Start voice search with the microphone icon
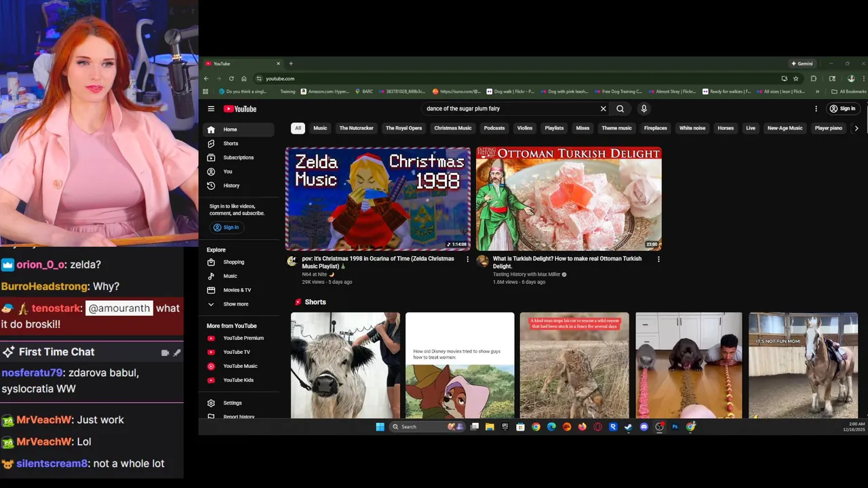The width and height of the screenshot is (868, 488). point(644,108)
